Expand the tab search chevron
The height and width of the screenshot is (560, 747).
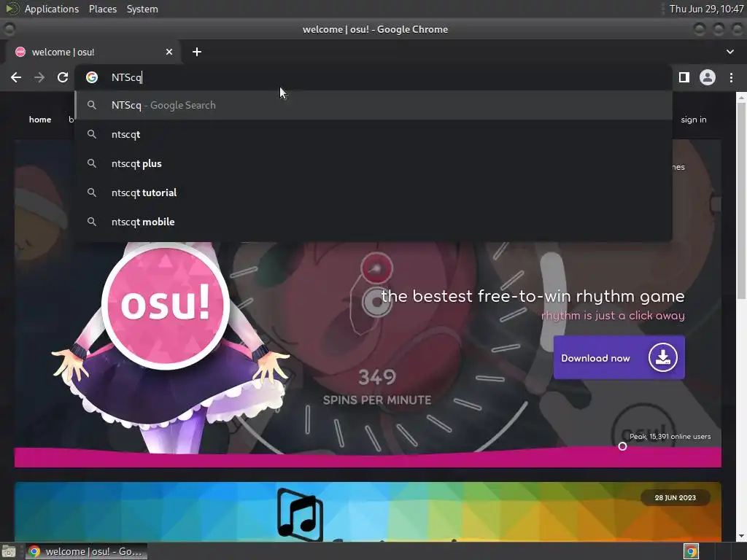click(x=729, y=52)
